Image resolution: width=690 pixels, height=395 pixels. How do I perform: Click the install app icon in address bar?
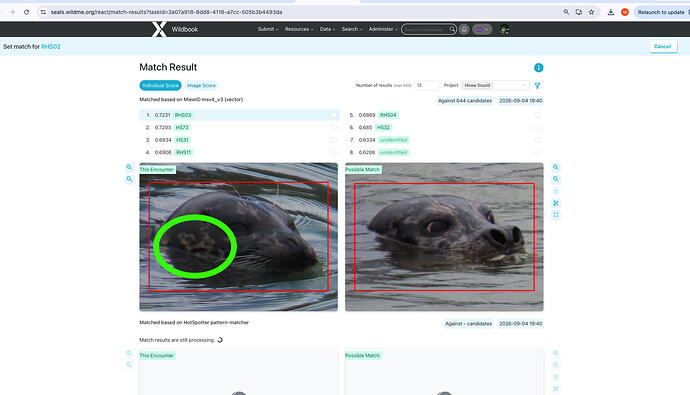(x=579, y=12)
